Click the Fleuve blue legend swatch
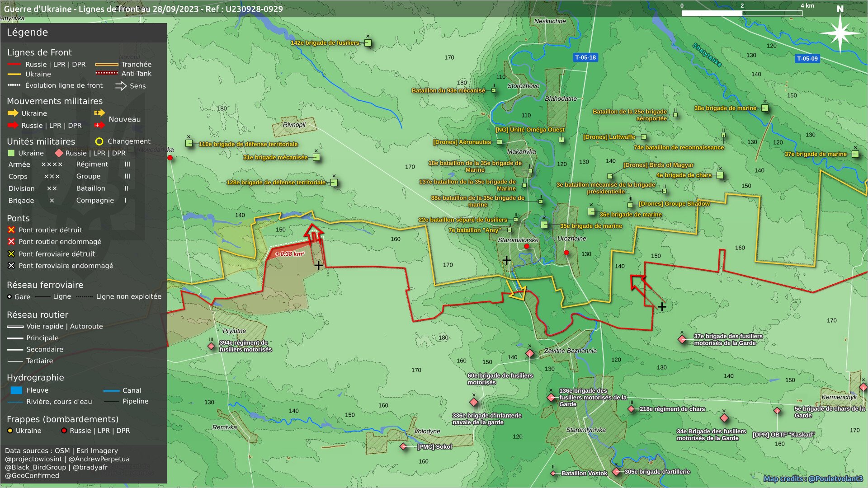 [16, 390]
